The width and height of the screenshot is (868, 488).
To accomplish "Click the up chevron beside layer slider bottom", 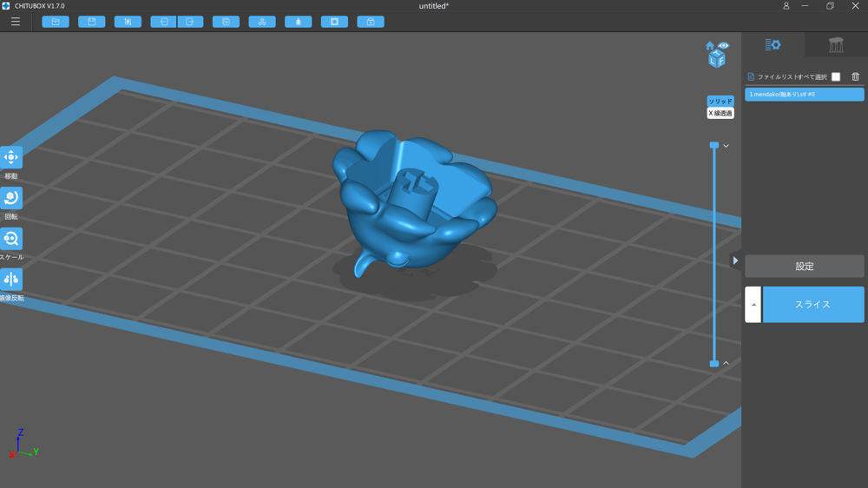I will click(x=727, y=363).
